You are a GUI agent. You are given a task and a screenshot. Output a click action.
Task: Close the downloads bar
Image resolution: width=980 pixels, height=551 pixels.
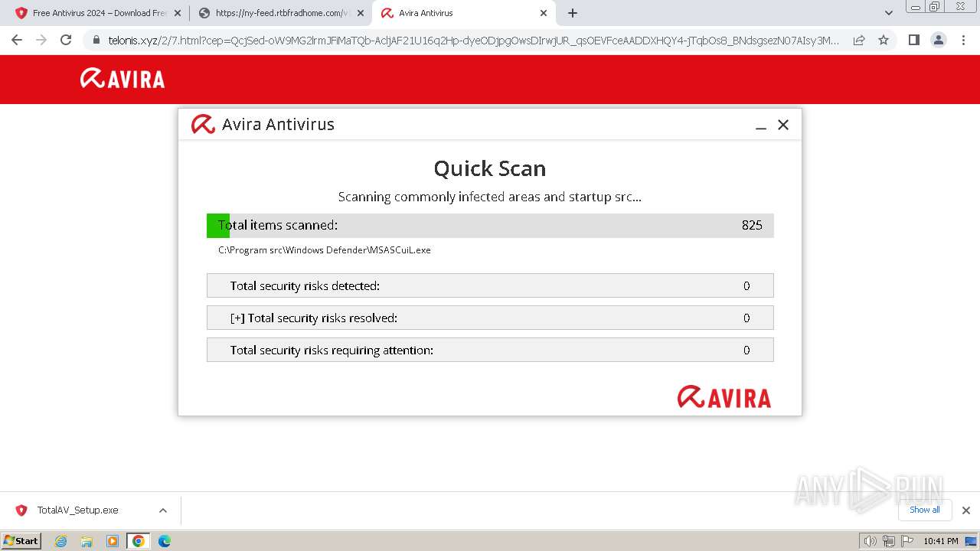click(966, 510)
